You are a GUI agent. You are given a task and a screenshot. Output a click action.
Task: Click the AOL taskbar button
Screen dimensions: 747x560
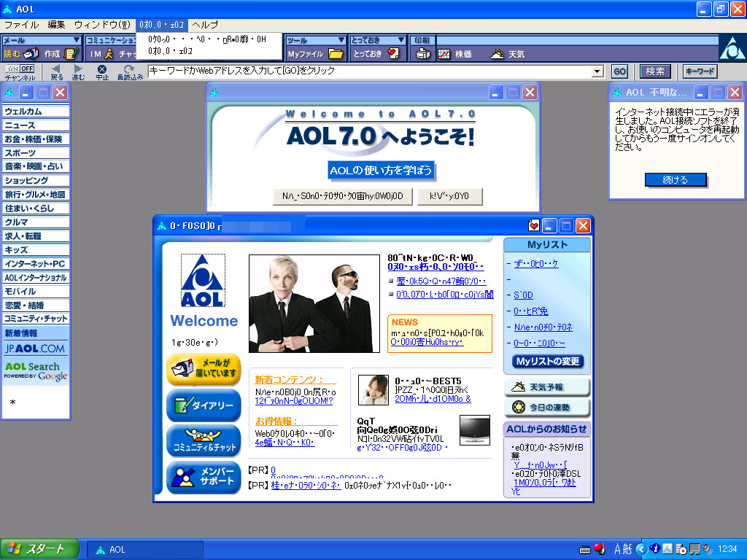pos(145,550)
